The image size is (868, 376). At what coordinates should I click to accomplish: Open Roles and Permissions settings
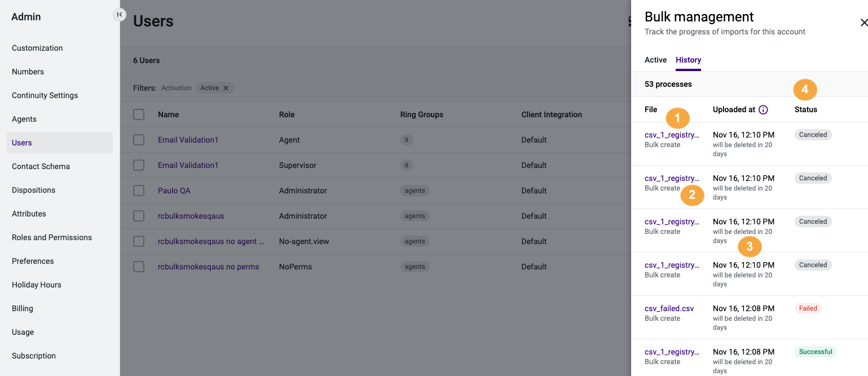click(x=52, y=237)
